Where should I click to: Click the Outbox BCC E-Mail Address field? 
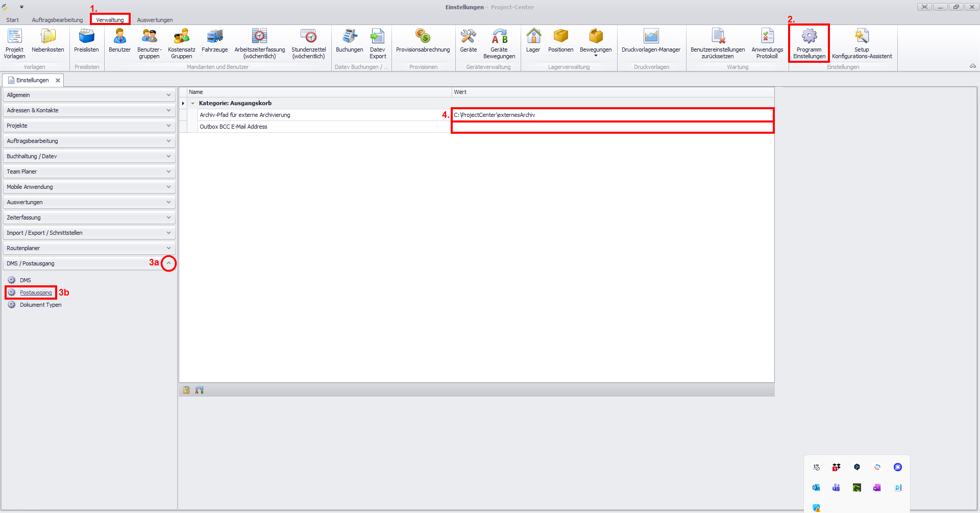pyautogui.click(x=612, y=127)
